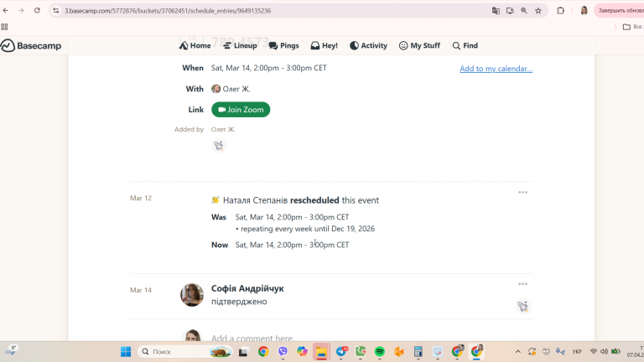This screenshot has width=644, height=362.
Task: Open the Lineup view
Action: (240, 45)
